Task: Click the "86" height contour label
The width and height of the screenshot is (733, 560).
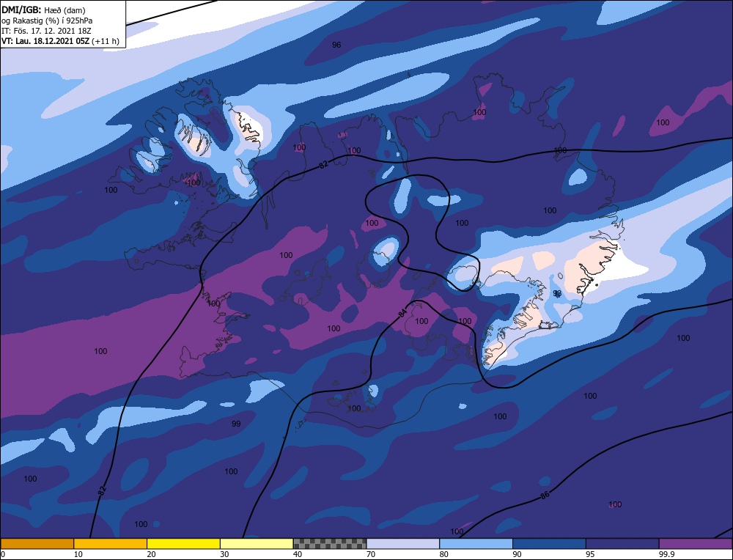Action: coord(545,495)
